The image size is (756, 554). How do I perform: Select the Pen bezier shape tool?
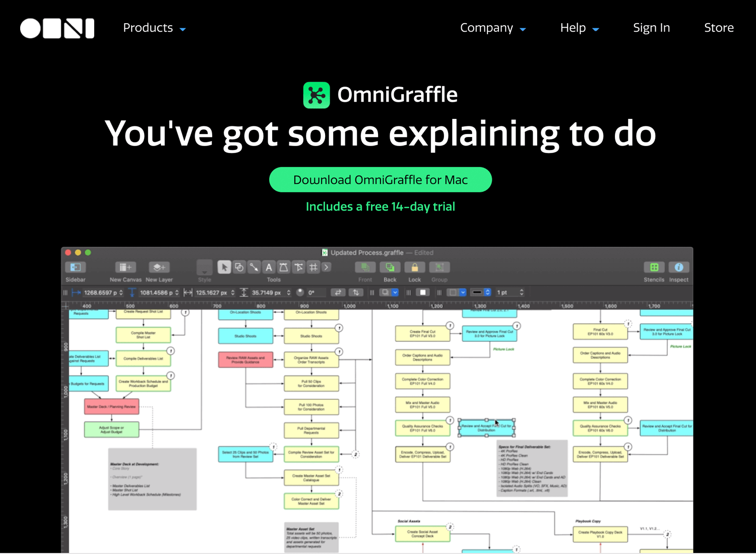coord(284,267)
